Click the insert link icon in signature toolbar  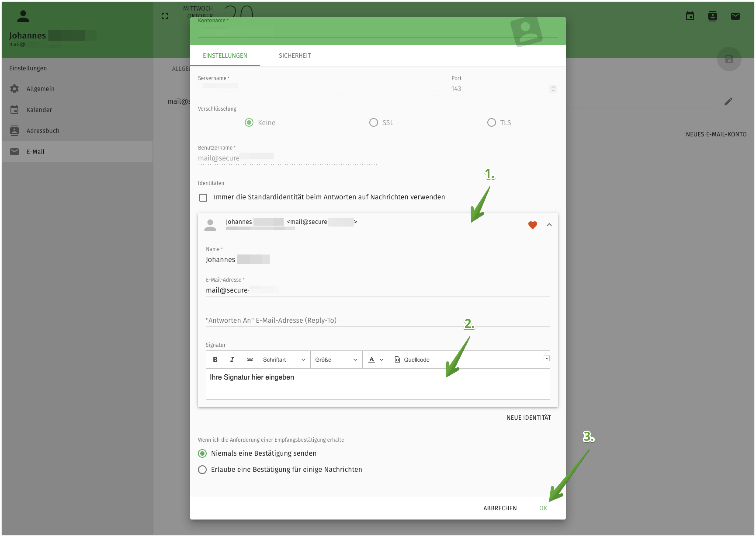[250, 359]
